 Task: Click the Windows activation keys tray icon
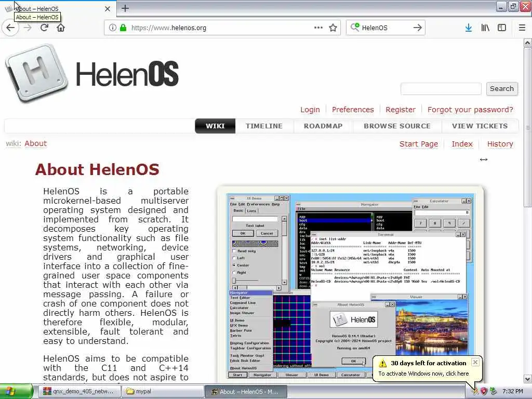coord(475,392)
